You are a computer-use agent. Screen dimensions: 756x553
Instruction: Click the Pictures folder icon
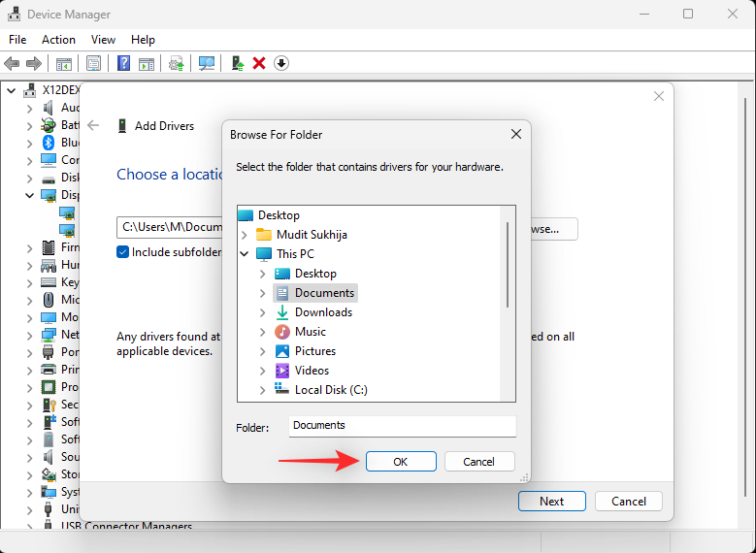(x=282, y=351)
